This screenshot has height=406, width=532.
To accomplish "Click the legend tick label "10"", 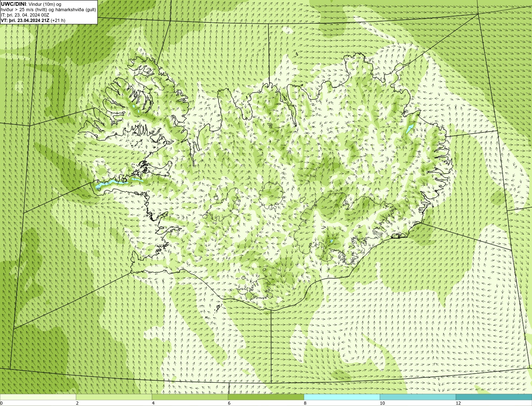I will 382,403.
